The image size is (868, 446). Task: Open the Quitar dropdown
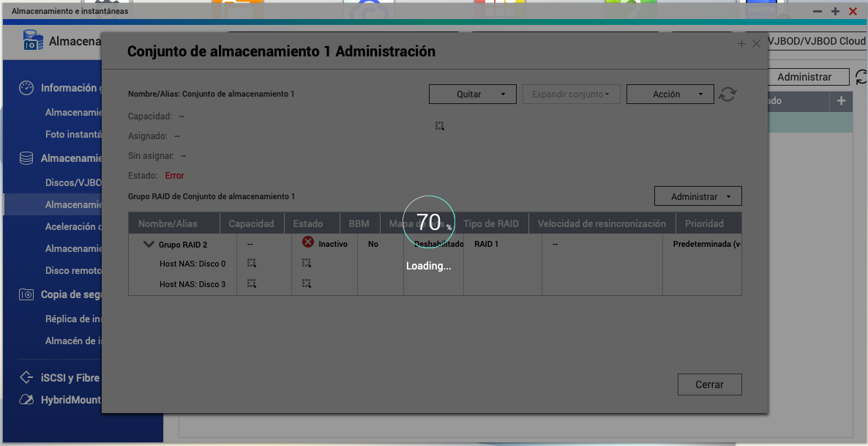click(x=472, y=94)
